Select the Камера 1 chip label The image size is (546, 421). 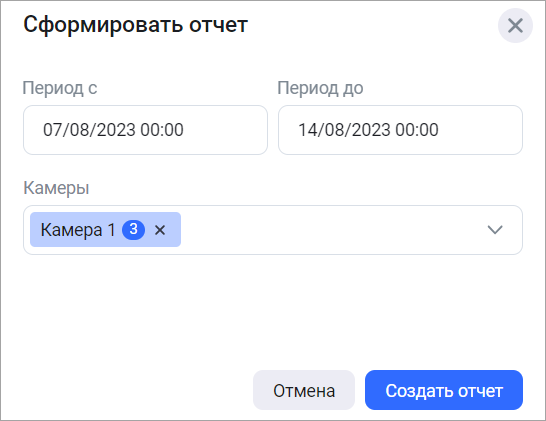[x=78, y=230]
